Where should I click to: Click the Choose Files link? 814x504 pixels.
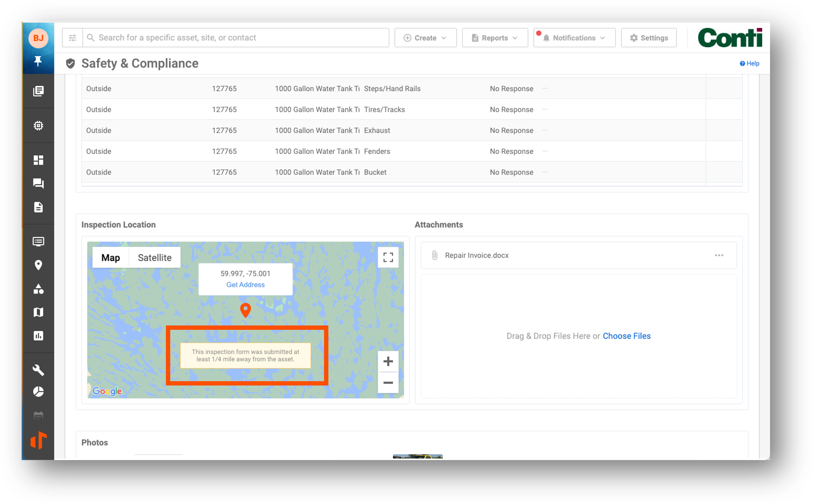coord(626,336)
